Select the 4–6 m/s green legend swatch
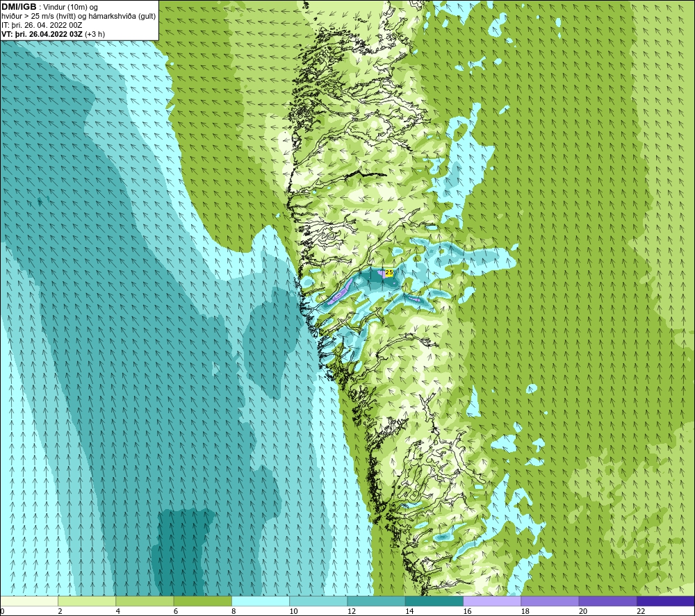 [145, 601]
